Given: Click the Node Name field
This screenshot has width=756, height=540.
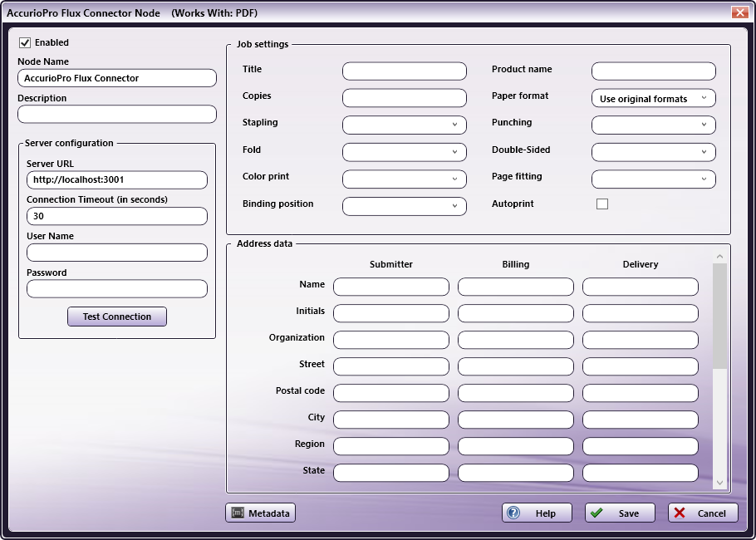Looking at the screenshot, I should coord(117,78).
